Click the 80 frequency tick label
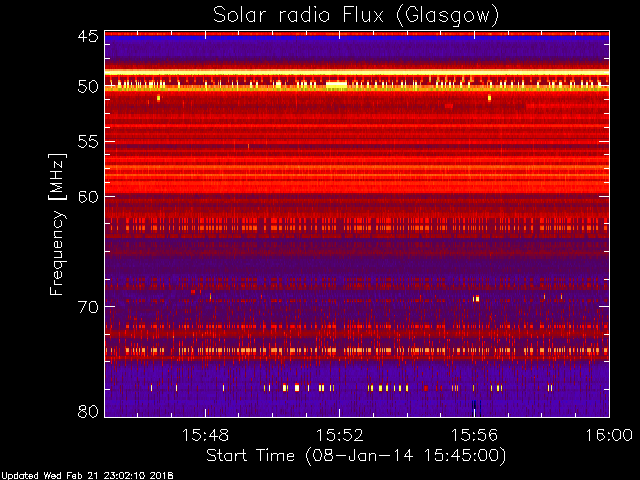 (x=88, y=411)
